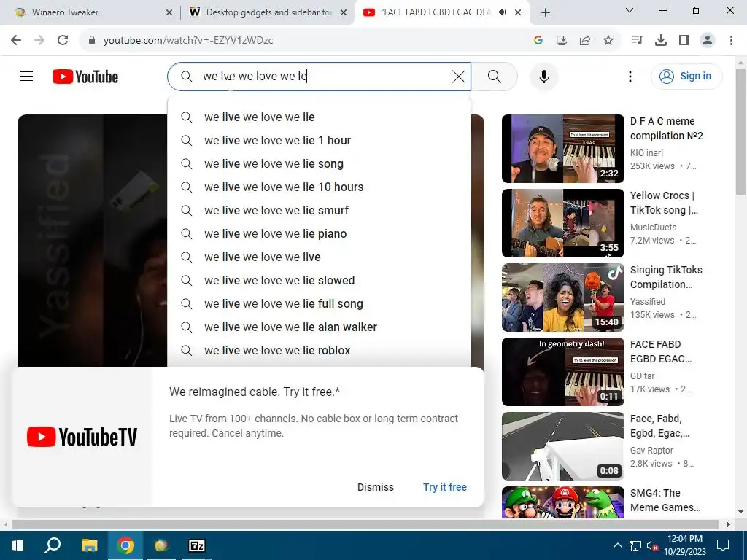Open File Explorer from taskbar
The width and height of the screenshot is (747, 560).
coord(89,545)
